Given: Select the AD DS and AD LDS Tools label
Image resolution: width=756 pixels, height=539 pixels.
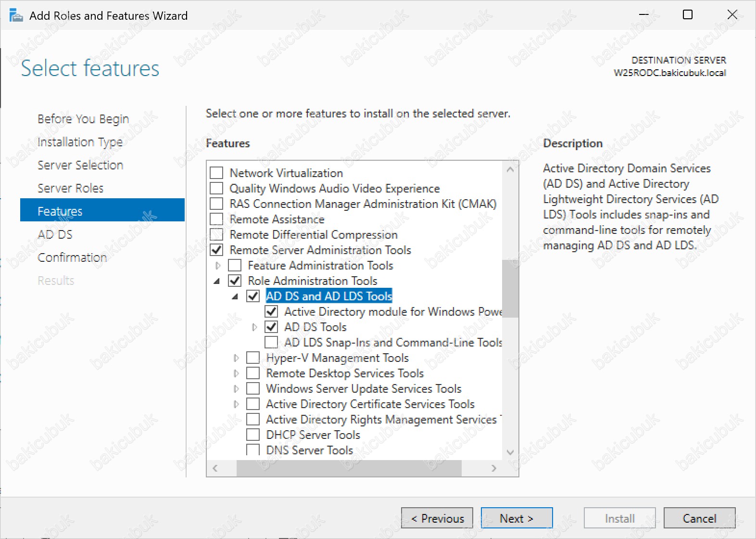Looking at the screenshot, I should (329, 296).
